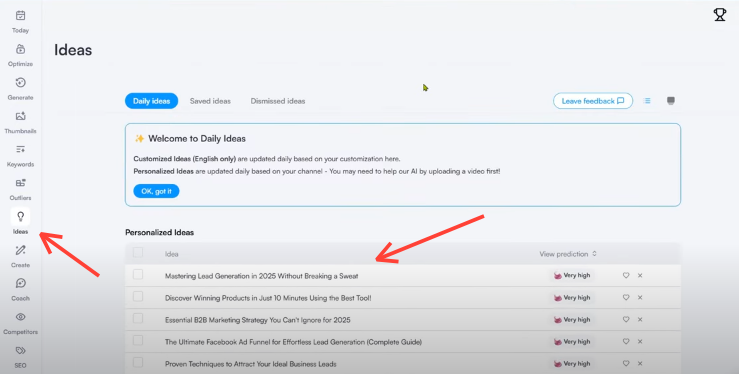This screenshot has width=739, height=374.
Task: Open the Competitors eye icon
Action: (20, 317)
